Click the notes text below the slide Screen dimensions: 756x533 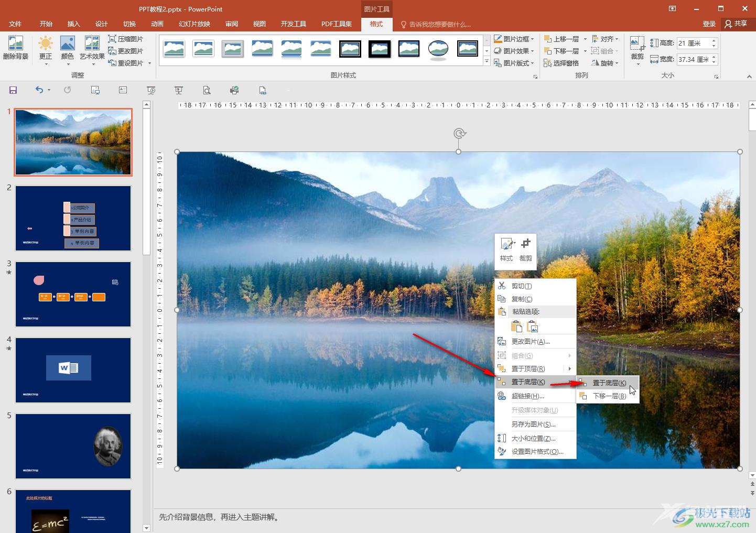click(x=220, y=517)
